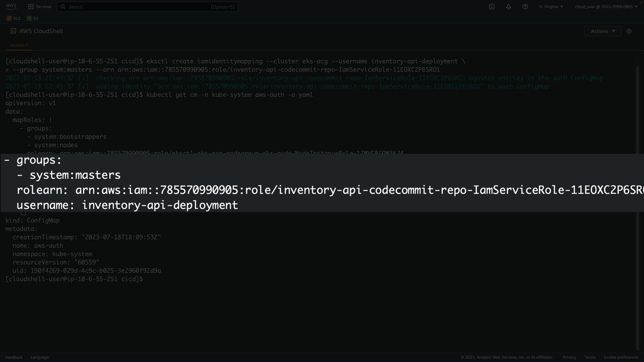Click the AWS CloudShell title icon
Screen dimensions: 644x362
(13, 31)
